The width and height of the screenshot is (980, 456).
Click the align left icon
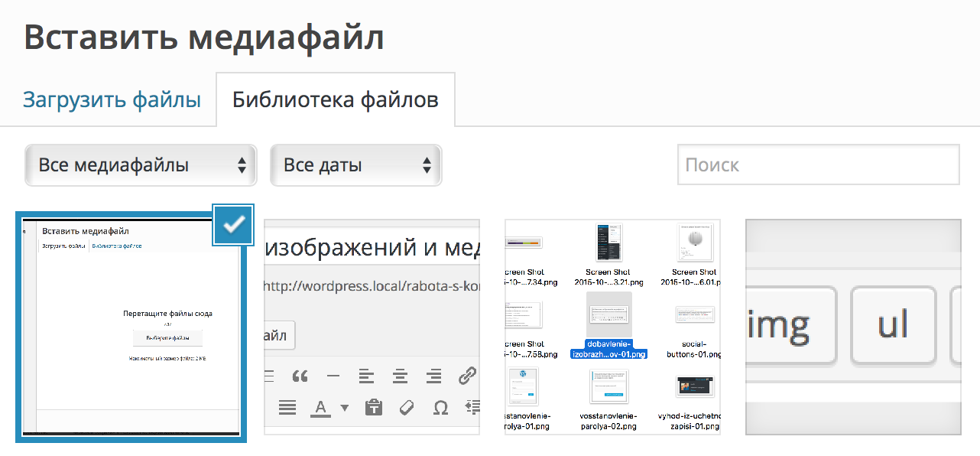[x=367, y=376]
